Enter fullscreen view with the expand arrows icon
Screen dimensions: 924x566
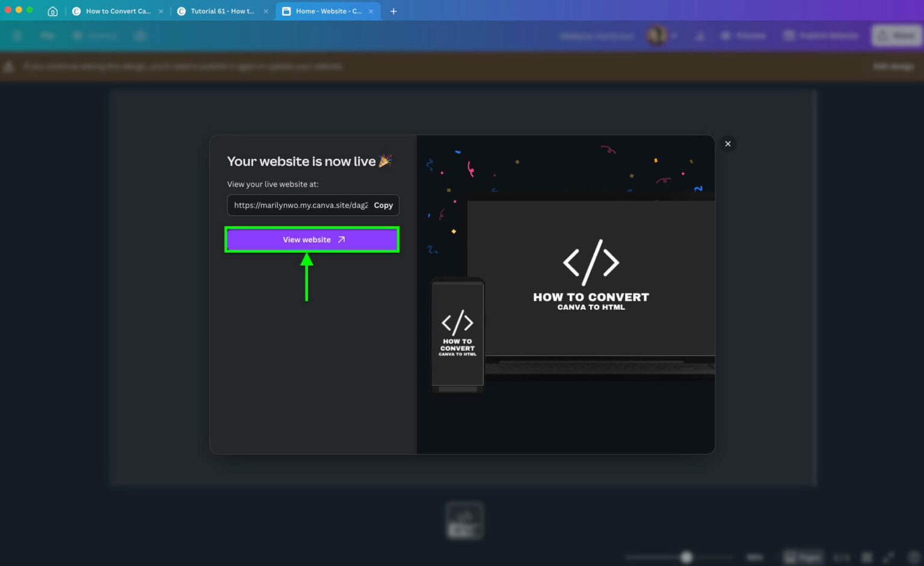[x=889, y=556]
